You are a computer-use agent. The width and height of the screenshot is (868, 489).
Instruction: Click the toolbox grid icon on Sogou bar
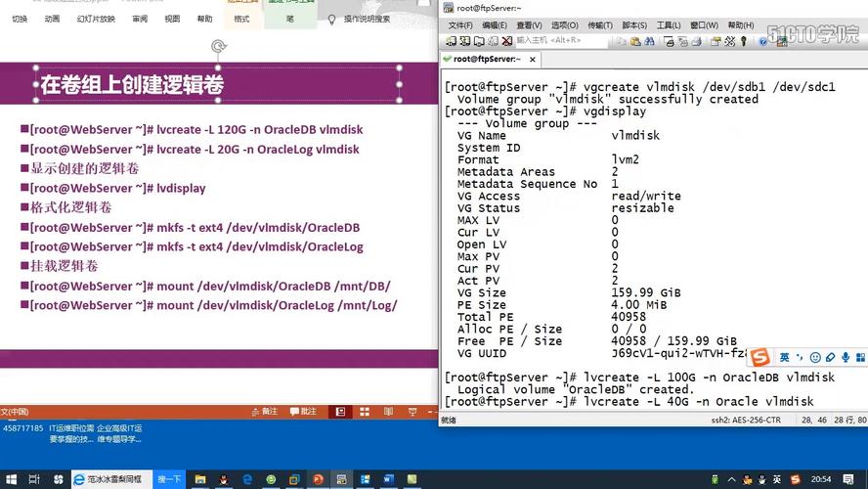860,358
